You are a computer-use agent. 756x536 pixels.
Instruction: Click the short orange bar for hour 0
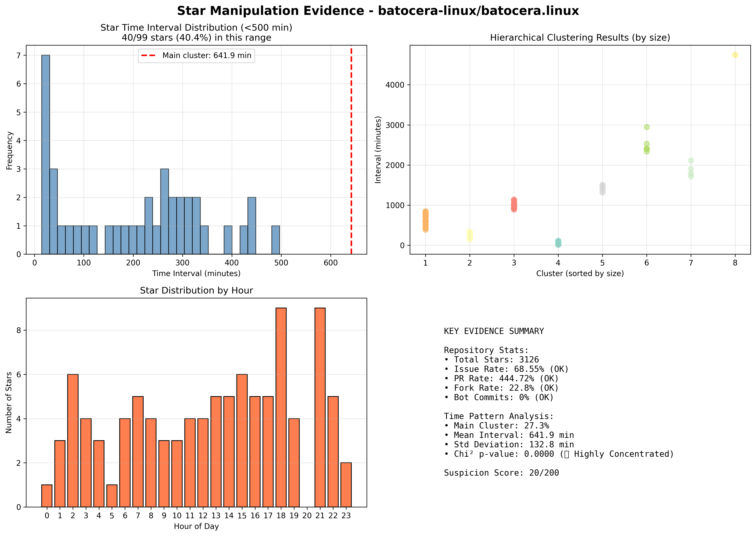coord(47,496)
